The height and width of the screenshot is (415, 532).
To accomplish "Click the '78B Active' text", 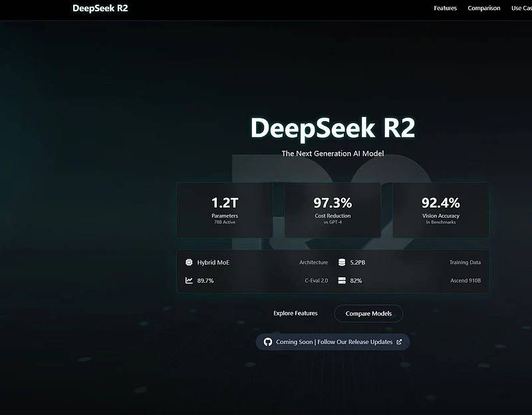I will coord(225,222).
